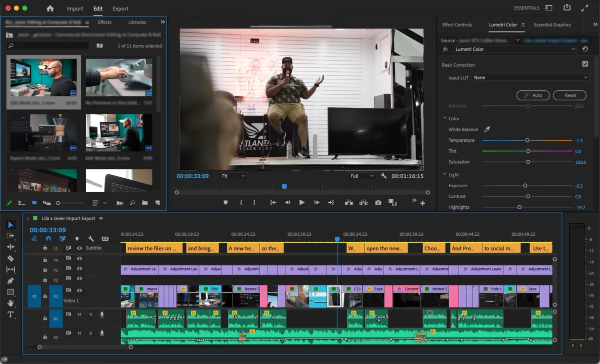Hide the V3 track output
The image size is (600, 364).
pyautogui.click(x=79, y=269)
